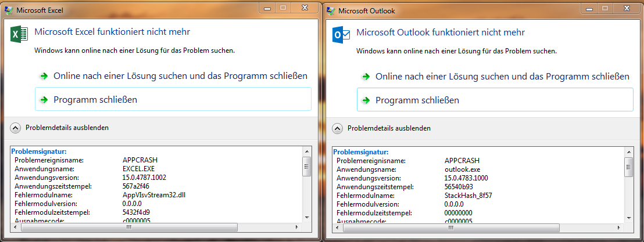Click Anwendungszeitstempel label in Outlook details

375,186
